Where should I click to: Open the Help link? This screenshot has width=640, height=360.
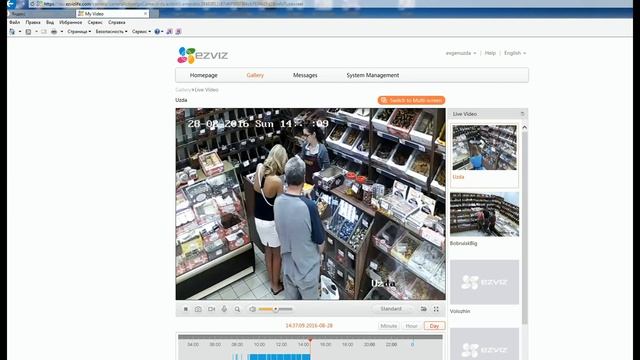[490, 53]
